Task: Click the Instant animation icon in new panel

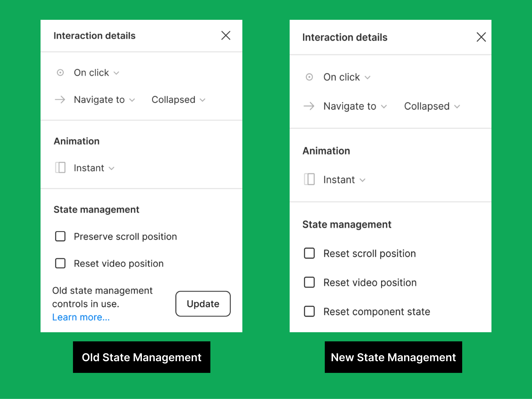Action: point(309,179)
